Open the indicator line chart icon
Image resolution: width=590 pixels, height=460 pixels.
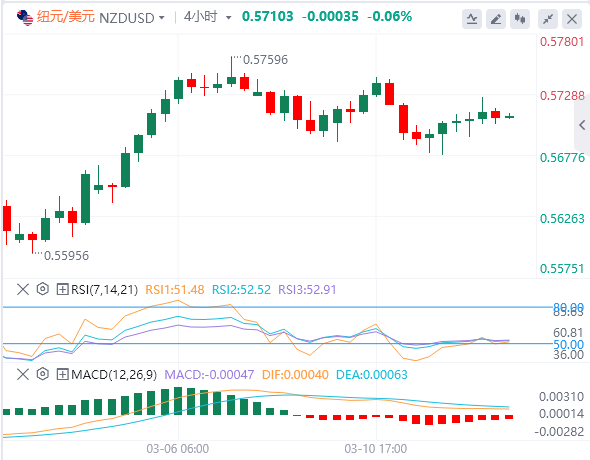(x=471, y=19)
